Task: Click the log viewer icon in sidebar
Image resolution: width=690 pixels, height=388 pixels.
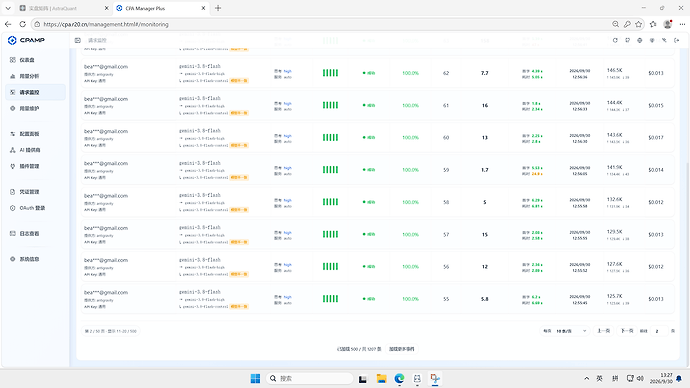Action: pos(12,234)
